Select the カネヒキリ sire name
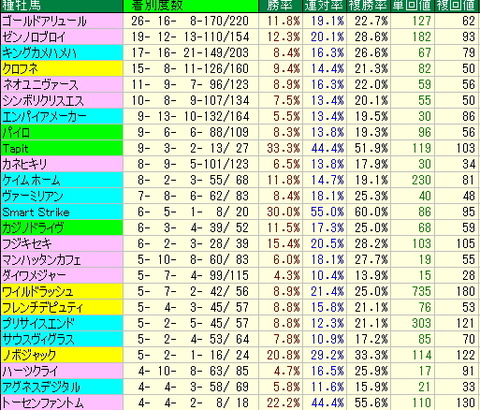The height and width of the screenshot is (410, 480). [25, 164]
